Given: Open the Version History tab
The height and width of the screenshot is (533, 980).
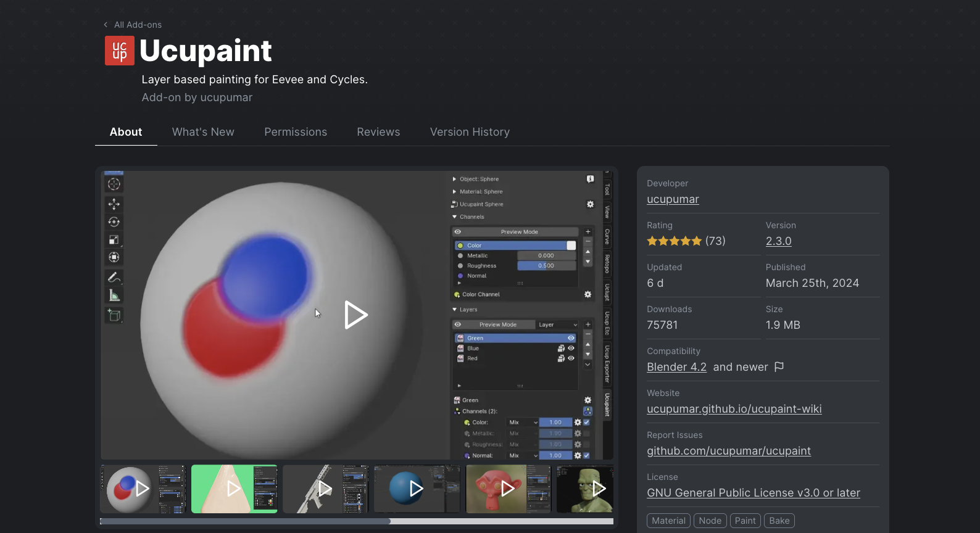Looking at the screenshot, I should pyautogui.click(x=470, y=132).
